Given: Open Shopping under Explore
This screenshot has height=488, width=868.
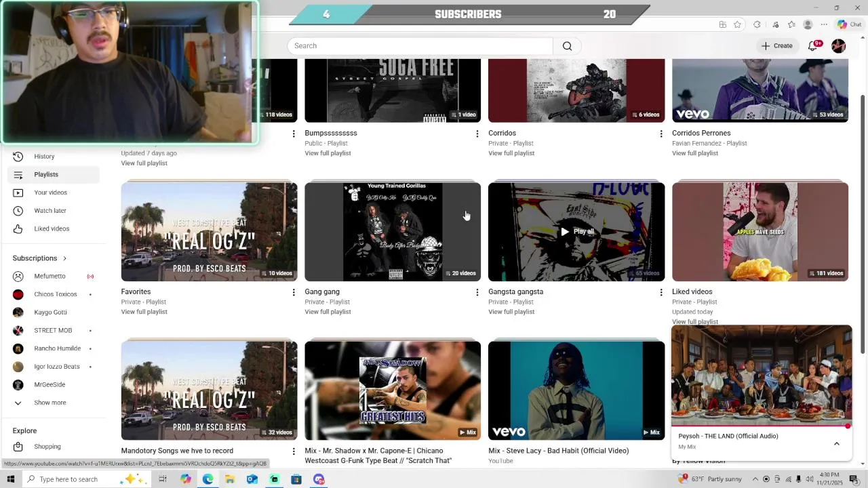Looking at the screenshot, I should click(x=54, y=447).
